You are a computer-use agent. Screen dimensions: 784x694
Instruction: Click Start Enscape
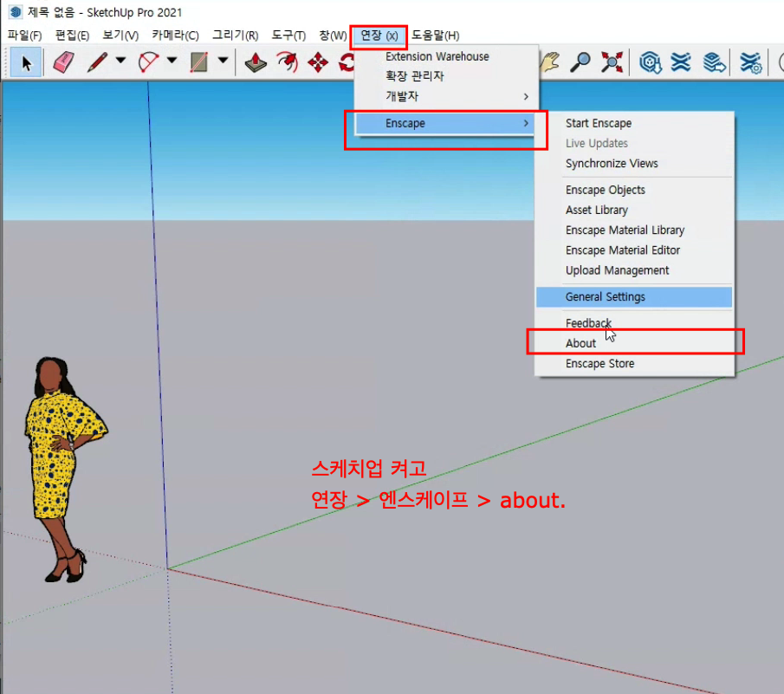(x=598, y=123)
